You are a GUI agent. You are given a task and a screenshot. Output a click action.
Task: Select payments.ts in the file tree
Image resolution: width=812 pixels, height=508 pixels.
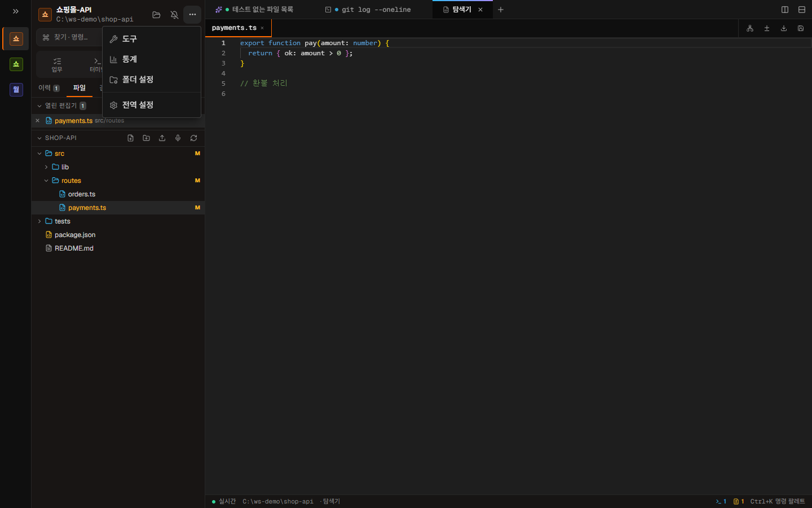[118, 208]
